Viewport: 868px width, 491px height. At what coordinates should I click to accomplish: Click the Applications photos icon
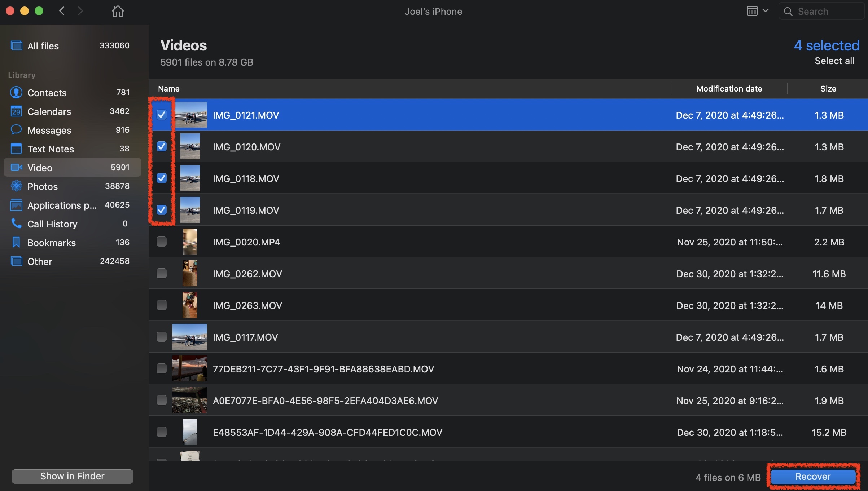(16, 205)
